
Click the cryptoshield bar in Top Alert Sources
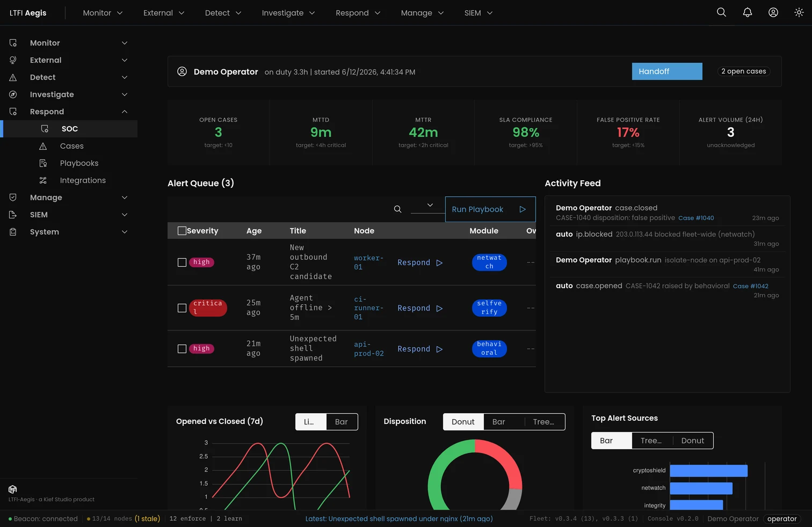709,471
